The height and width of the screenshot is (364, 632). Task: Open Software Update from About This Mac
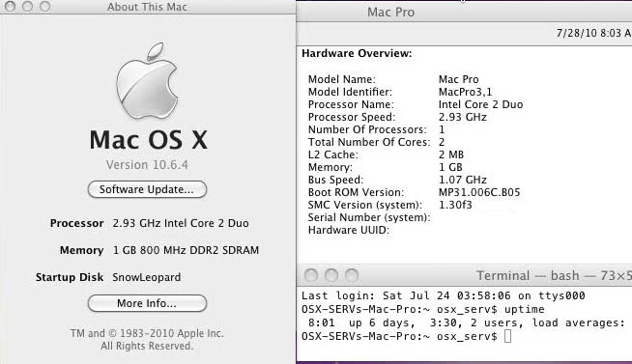(x=147, y=189)
